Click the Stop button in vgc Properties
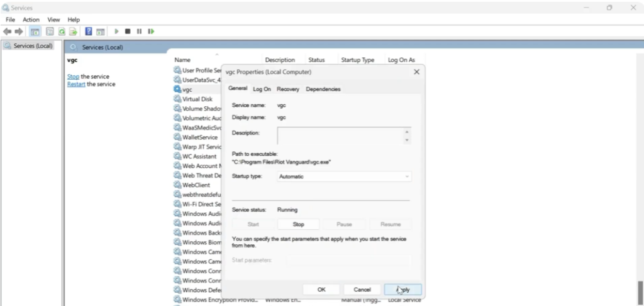644x306 pixels. point(298,224)
